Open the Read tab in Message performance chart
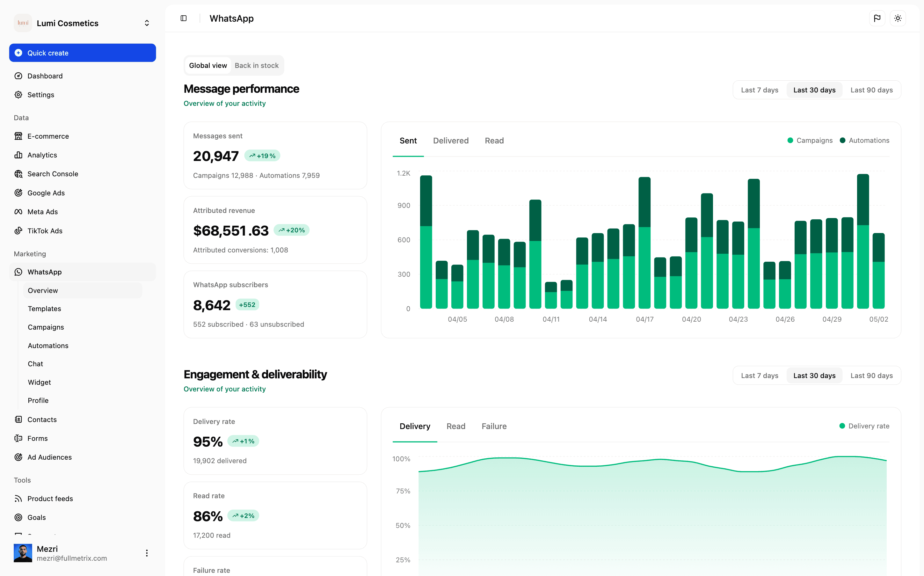Image resolution: width=924 pixels, height=576 pixels. click(494, 141)
